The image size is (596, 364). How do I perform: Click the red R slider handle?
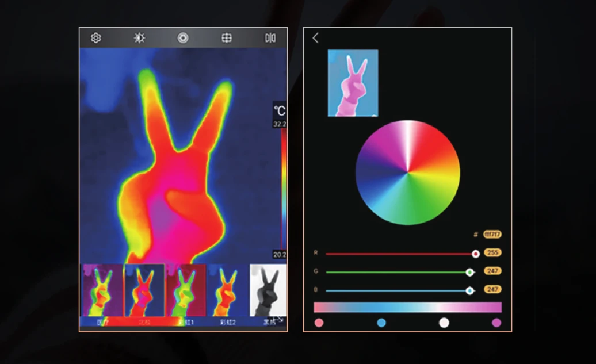pos(475,254)
